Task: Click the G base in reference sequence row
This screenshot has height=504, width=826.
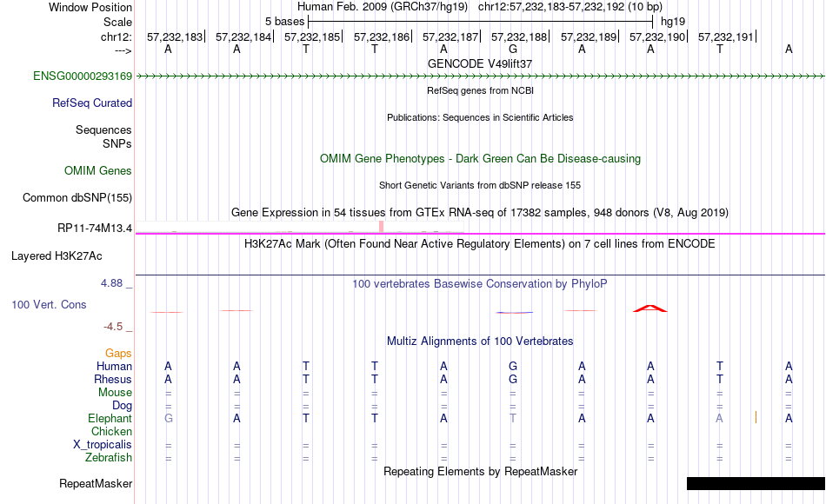Action: 513,49
